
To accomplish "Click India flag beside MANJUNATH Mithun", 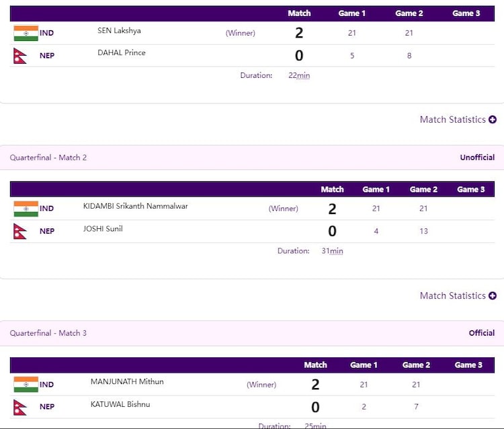I will click(26, 385).
